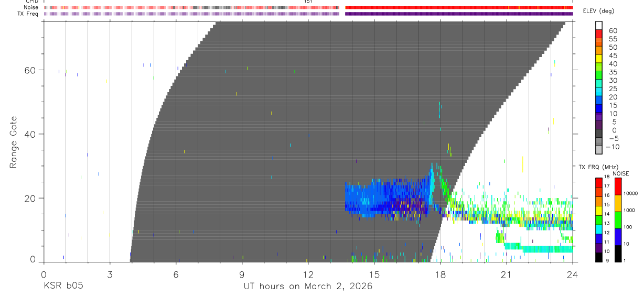
Task: Click the '60' tick label on the Range Gate axis
Action: pyautogui.click(x=30, y=70)
